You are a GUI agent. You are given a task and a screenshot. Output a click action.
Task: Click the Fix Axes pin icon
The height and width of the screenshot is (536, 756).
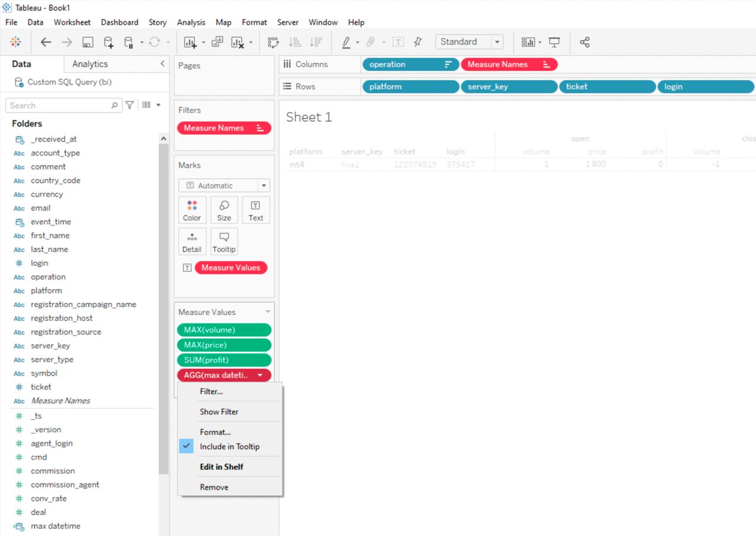tap(418, 42)
